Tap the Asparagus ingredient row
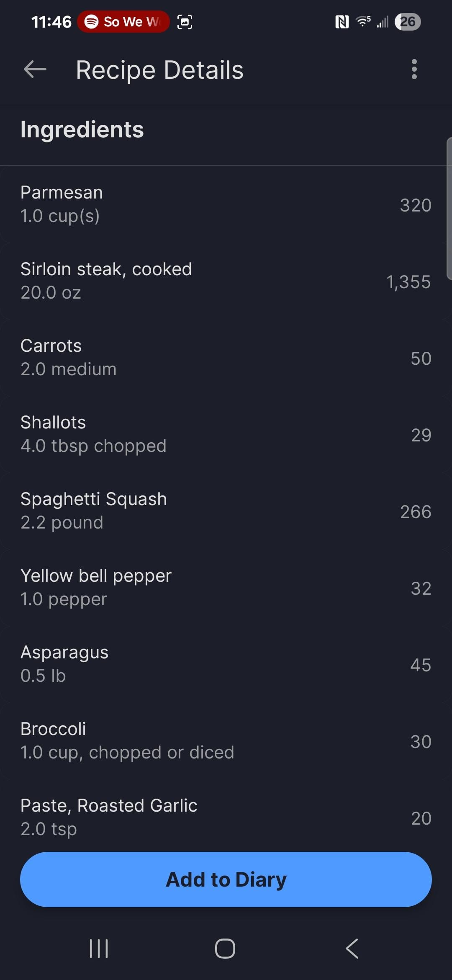 pos(226,664)
